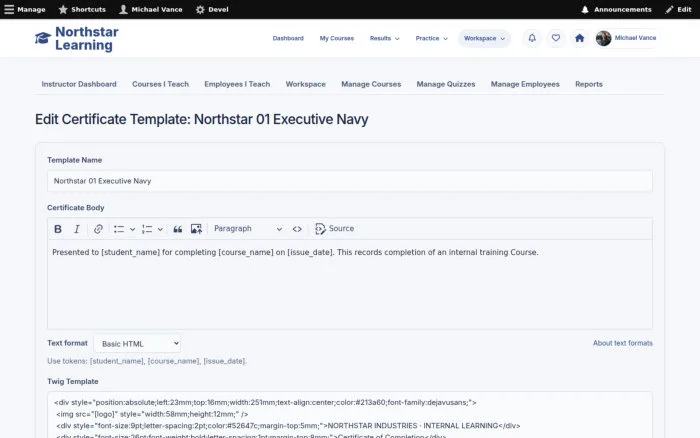Go to home via house icon
Screen dimensions: 700x438
[579, 38]
